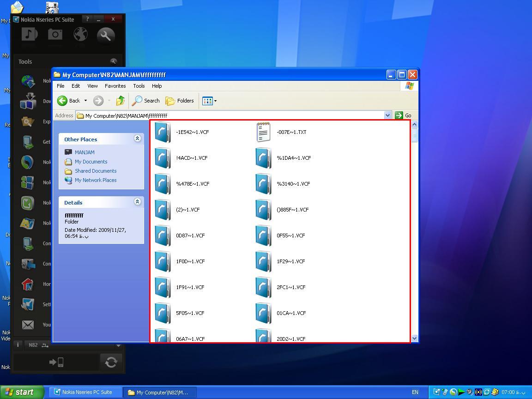
Task: Click the Forward arrow toolbar button
Action: pos(98,100)
